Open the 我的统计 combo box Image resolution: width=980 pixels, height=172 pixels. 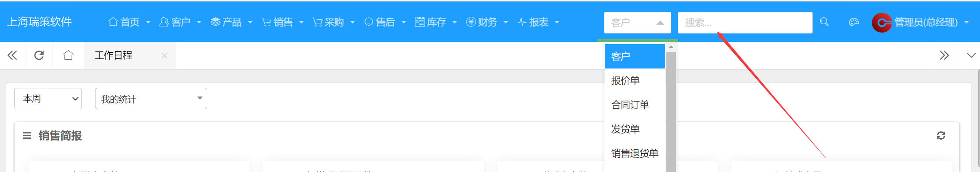pos(151,99)
